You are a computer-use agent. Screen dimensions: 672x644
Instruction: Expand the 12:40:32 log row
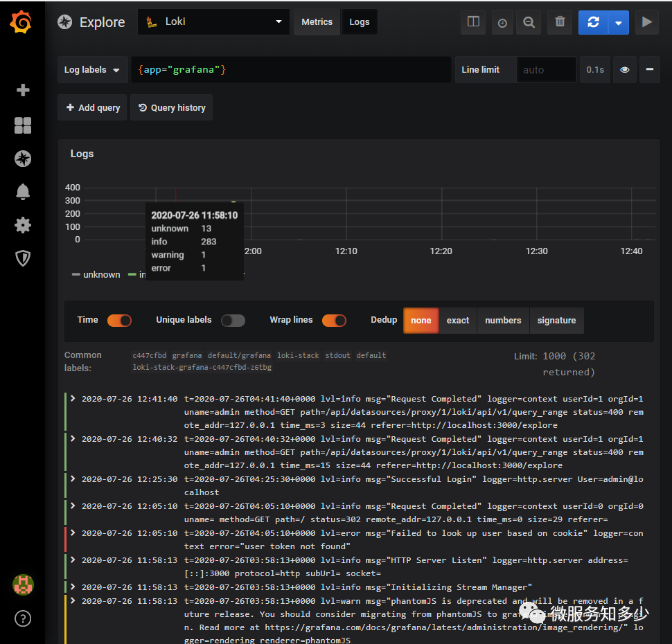(73, 438)
